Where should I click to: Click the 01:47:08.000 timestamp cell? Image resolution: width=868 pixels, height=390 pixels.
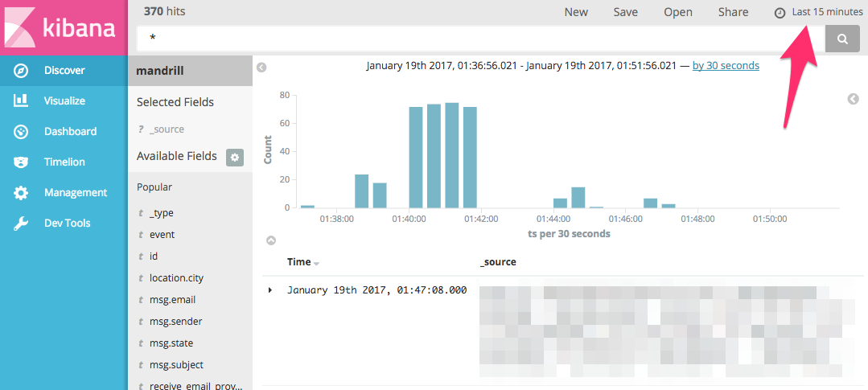click(377, 289)
